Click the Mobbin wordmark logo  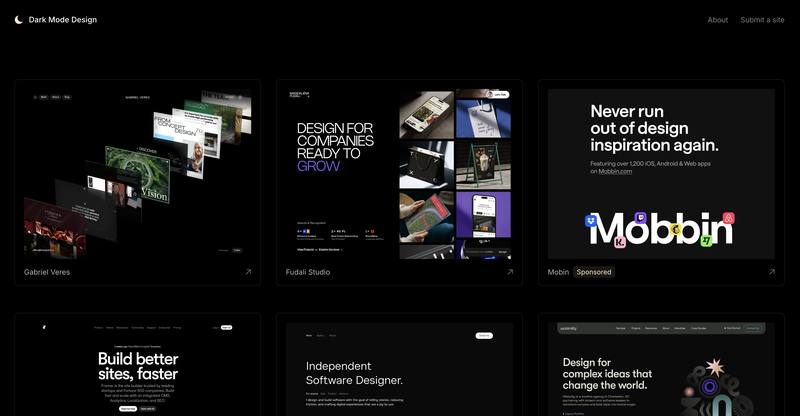pos(661,229)
